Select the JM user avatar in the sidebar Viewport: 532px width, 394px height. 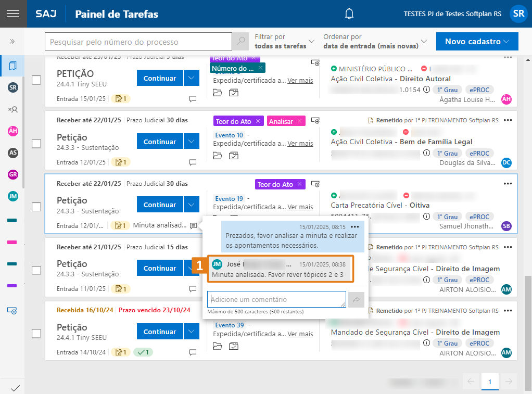tap(12, 196)
